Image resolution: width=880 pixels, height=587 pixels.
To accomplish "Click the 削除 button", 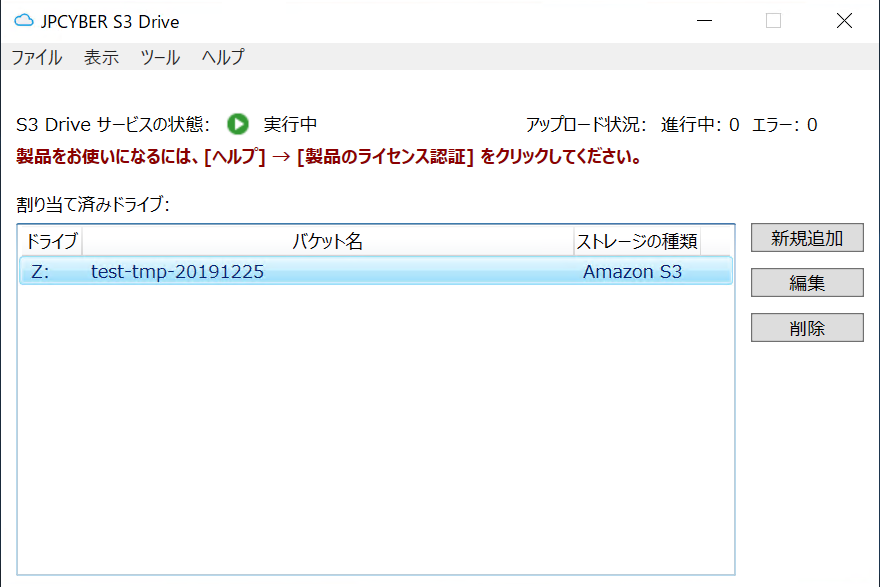I will (x=806, y=328).
